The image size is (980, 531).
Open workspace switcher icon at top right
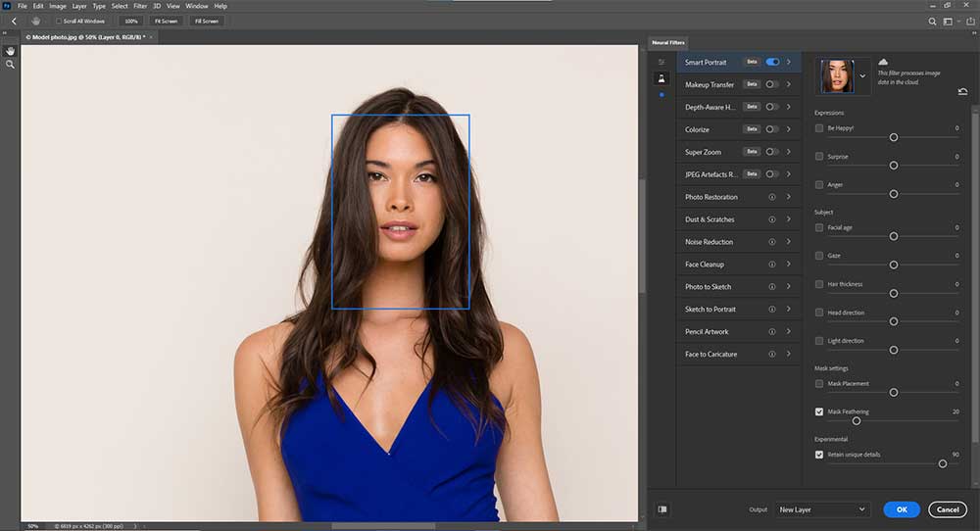point(948,22)
